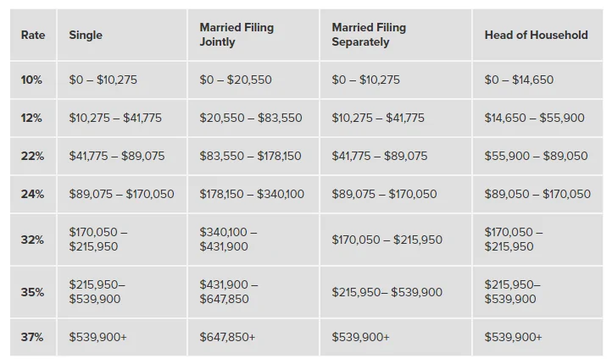The width and height of the screenshot is (612, 364).
Task: Select the 37% rate cell
Action: [33, 337]
